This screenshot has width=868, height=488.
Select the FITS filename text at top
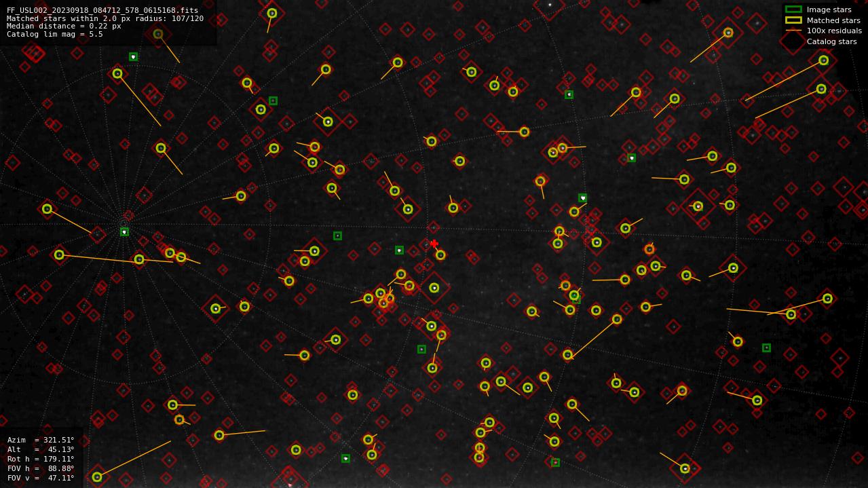[x=102, y=11]
